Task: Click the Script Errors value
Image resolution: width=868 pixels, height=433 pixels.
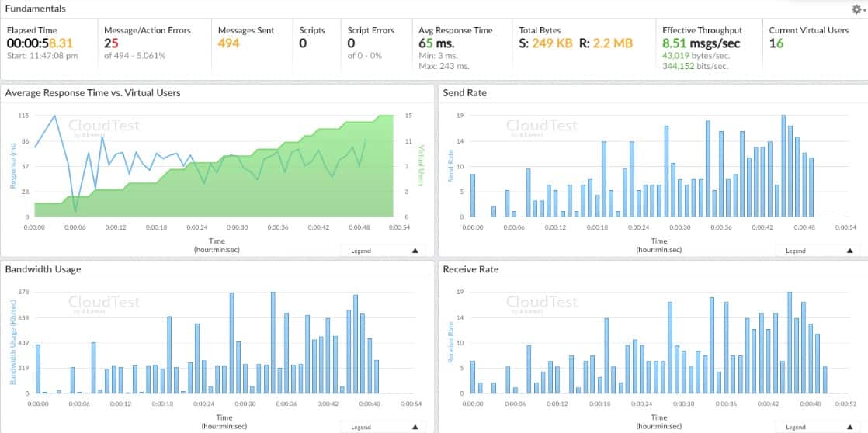Action: (351, 43)
